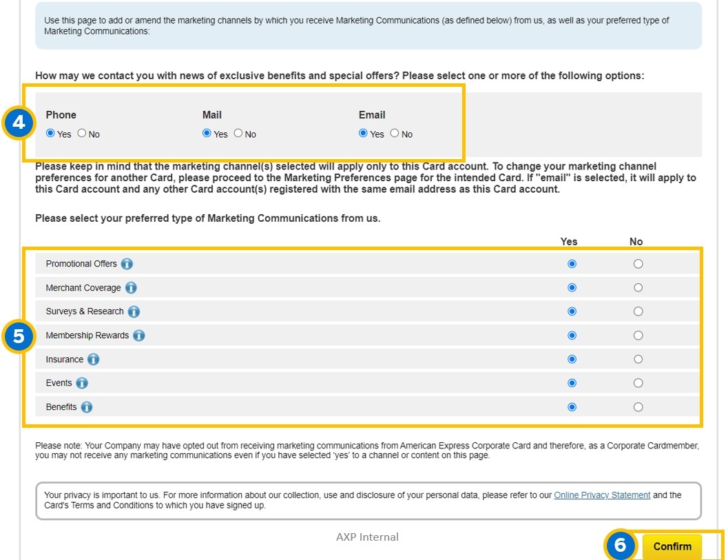Viewport: 728px width, 560px height.
Task: Select Yes for Benefits communications
Action: point(570,407)
